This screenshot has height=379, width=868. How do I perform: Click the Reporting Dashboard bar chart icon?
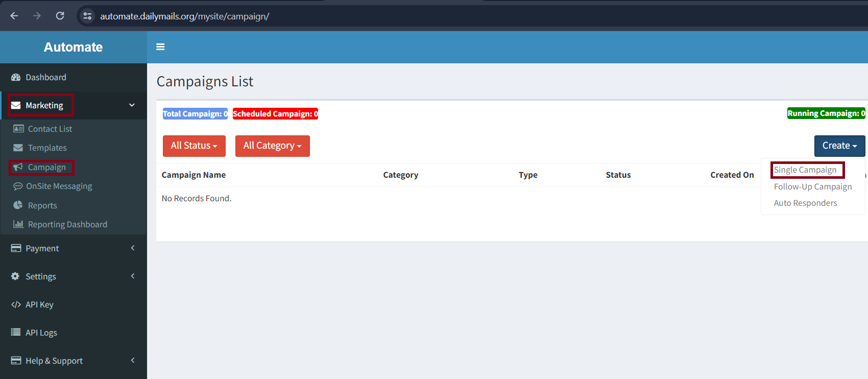tap(18, 224)
